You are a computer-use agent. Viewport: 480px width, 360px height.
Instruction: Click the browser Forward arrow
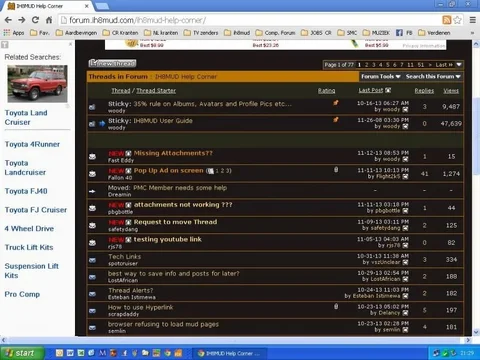22,20
